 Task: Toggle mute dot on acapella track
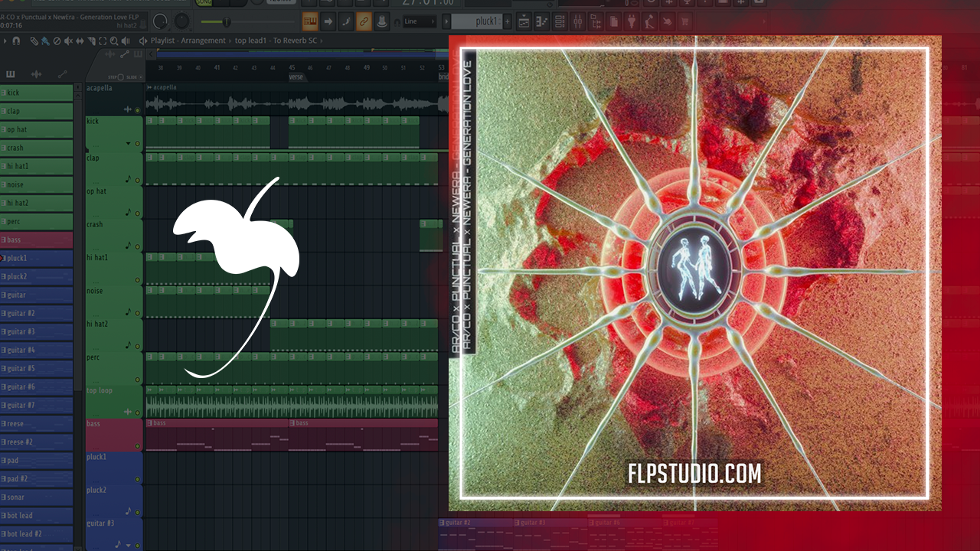click(137, 110)
